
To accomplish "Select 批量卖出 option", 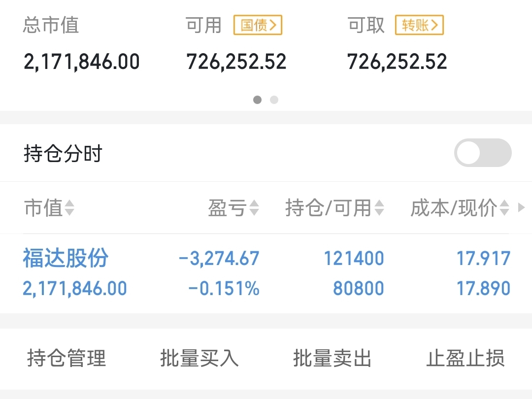I will click(x=332, y=358).
